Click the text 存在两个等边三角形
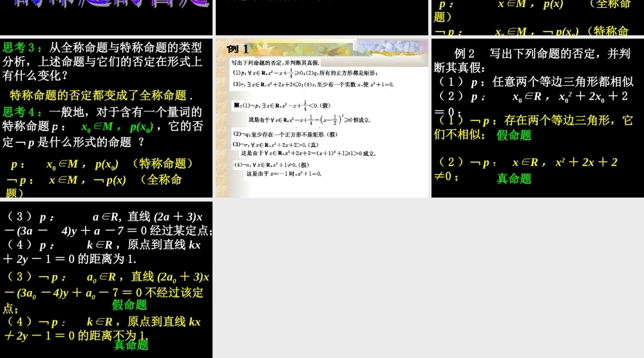The image size is (644, 358). (x=562, y=120)
